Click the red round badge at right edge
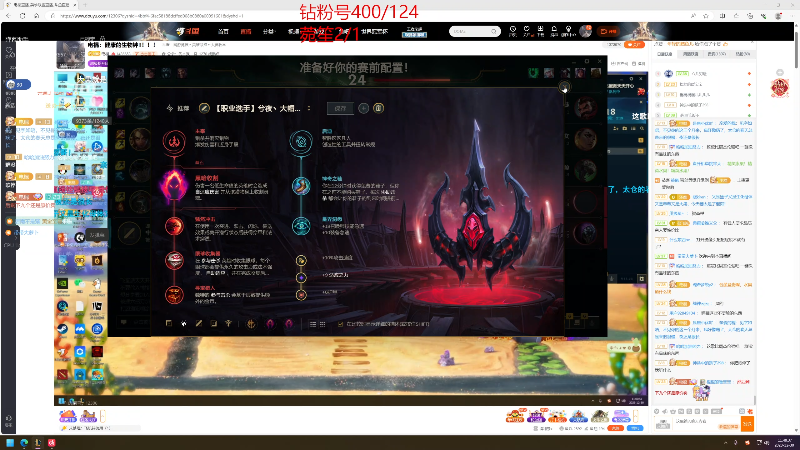800x450 pixels. pyautogui.click(x=780, y=87)
